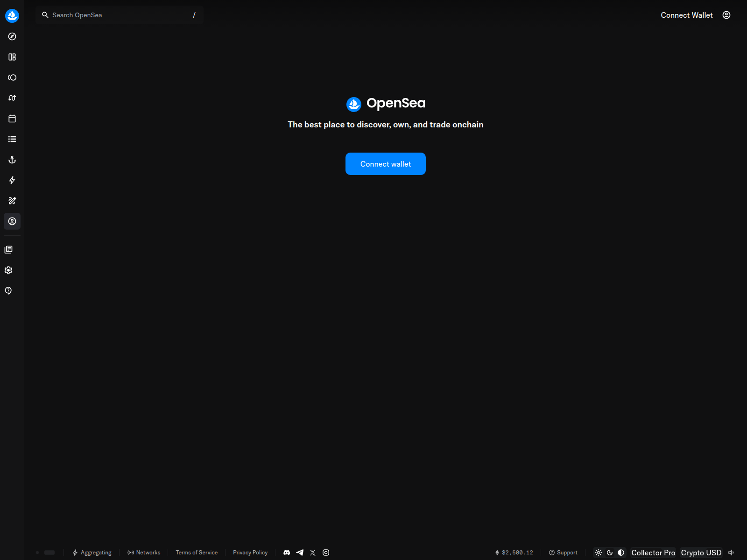
Task: Open the compass Discover icon in sidebar
Action: (12, 36)
